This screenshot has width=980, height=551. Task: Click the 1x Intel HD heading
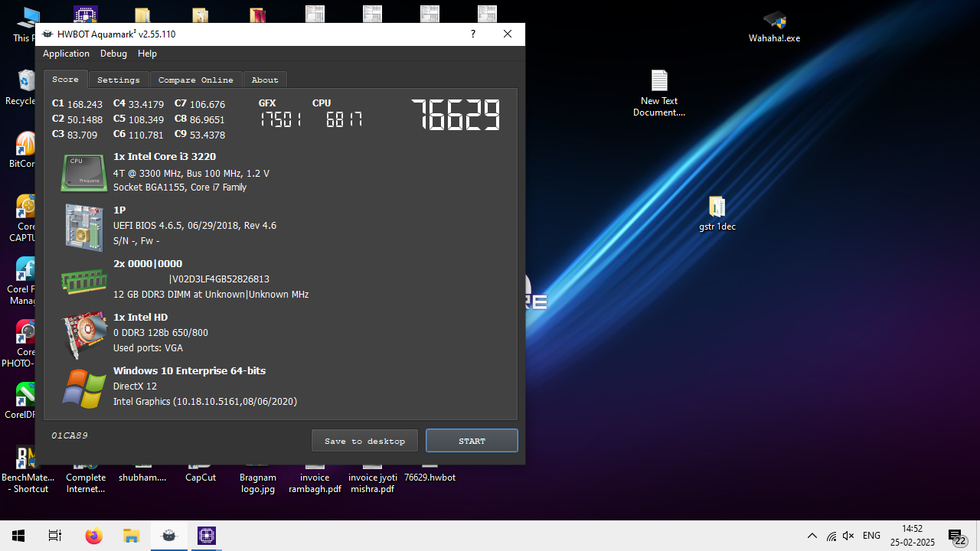(x=140, y=317)
